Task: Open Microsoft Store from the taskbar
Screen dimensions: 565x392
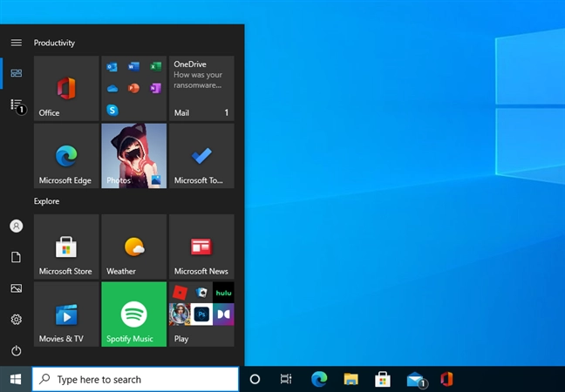Action: [383, 379]
